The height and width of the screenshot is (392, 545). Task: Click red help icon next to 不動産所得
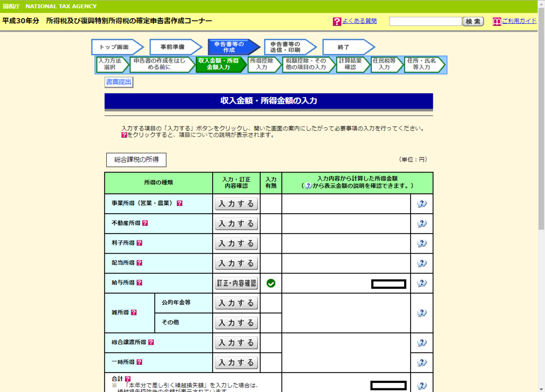(145, 223)
